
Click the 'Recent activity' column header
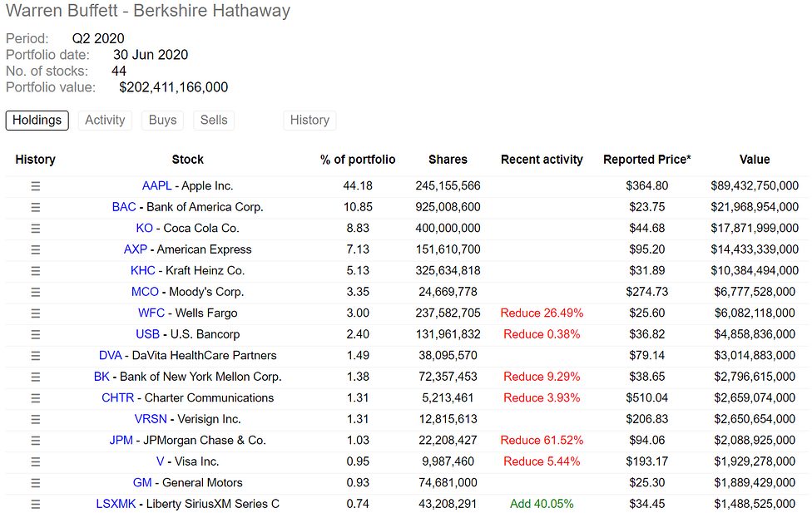pos(542,160)
